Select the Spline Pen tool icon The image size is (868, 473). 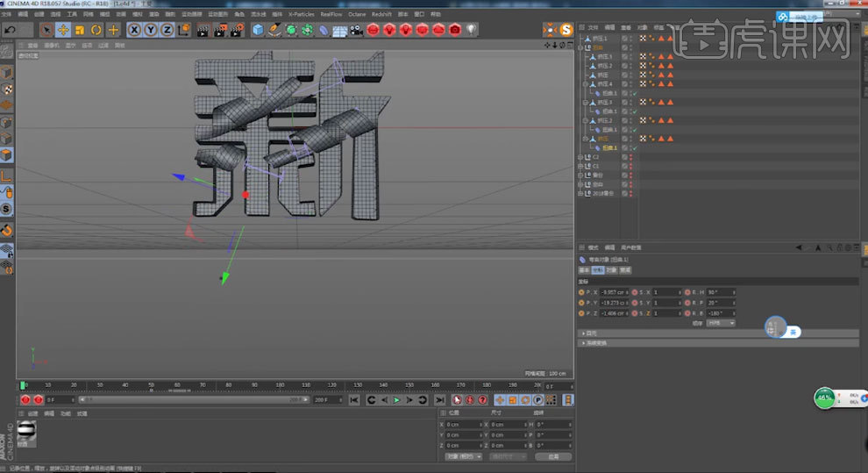pos(274,30)
